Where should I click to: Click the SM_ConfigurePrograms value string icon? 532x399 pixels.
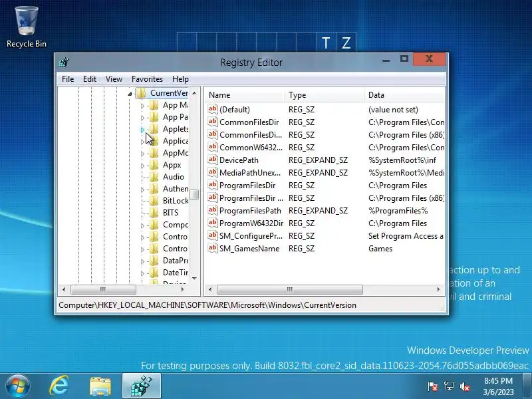pos(212,235)
